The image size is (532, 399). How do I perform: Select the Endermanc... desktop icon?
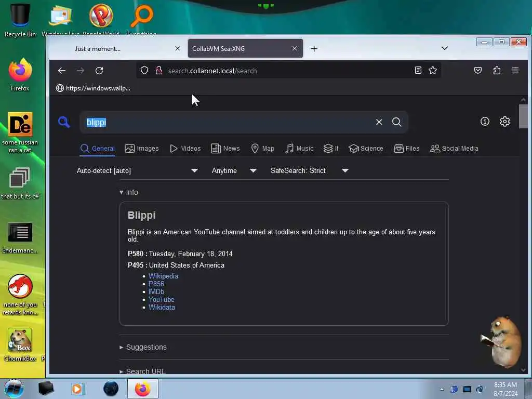(20, 238)
